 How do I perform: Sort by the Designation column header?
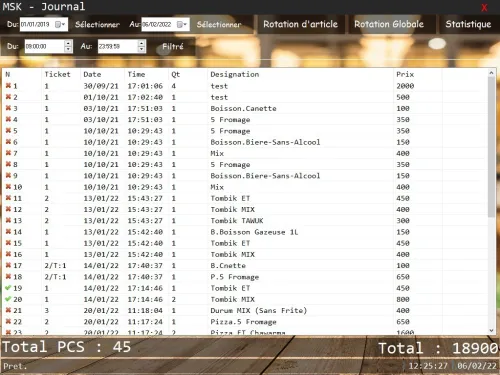tap(235, 74)
